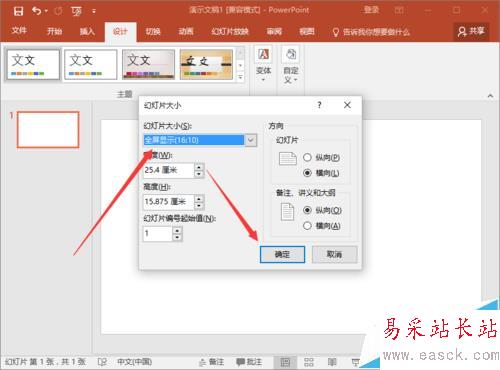Open slide size combo box dropdown arrow
500x370 pixels.
[x=251, y=140]
